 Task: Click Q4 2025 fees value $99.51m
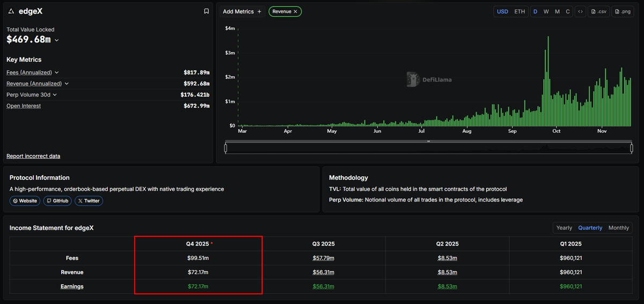(197, 258)
